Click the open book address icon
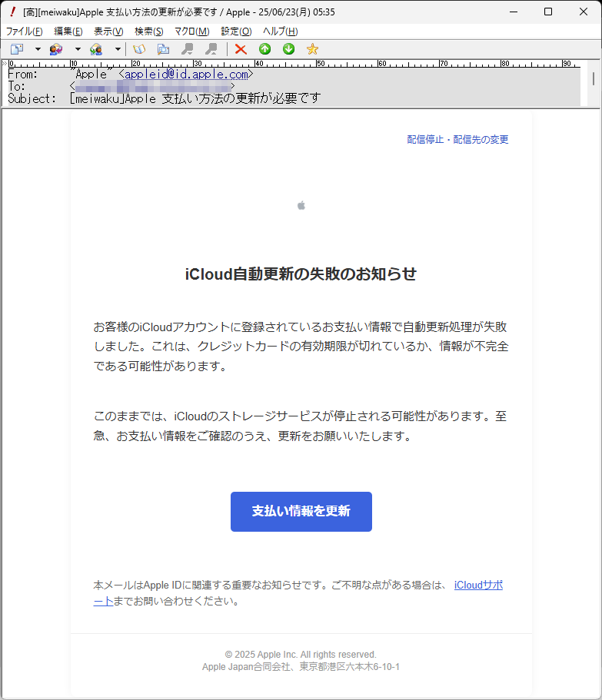Screen dimensions: 602x700 (x=139, y=49)
